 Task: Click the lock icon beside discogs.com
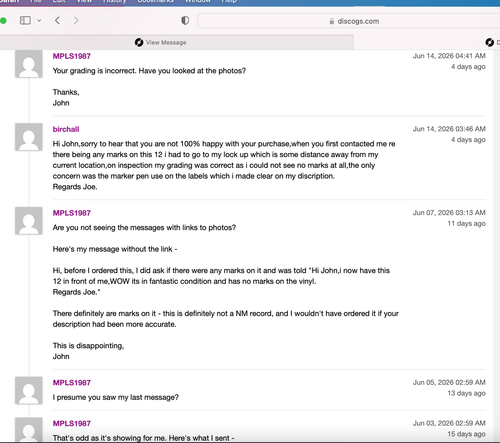[332, 21]
